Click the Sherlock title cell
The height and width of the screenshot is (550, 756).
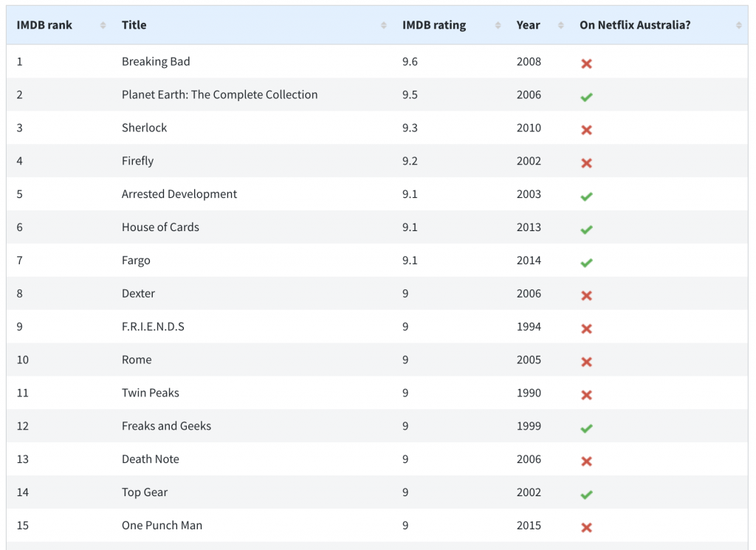144,128
